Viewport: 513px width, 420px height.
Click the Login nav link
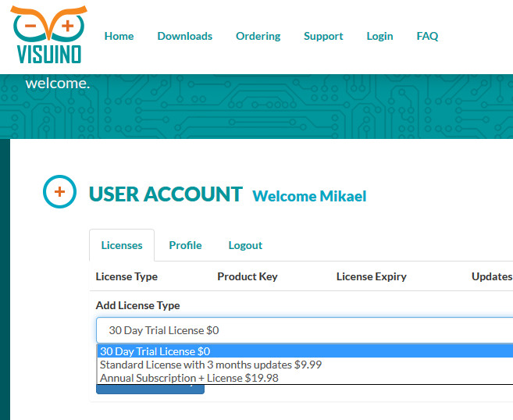(x=379, y=36)
